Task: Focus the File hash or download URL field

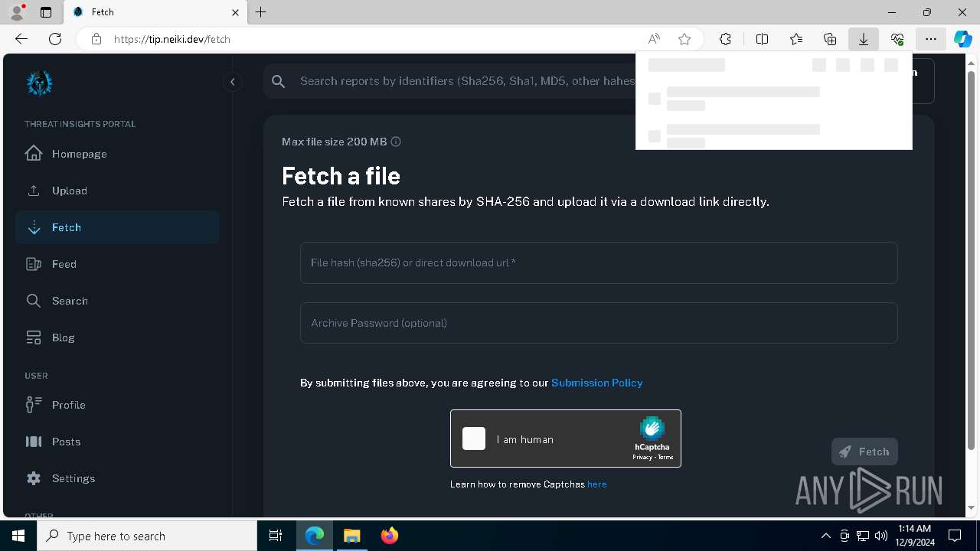Action: tap(599, 262)
